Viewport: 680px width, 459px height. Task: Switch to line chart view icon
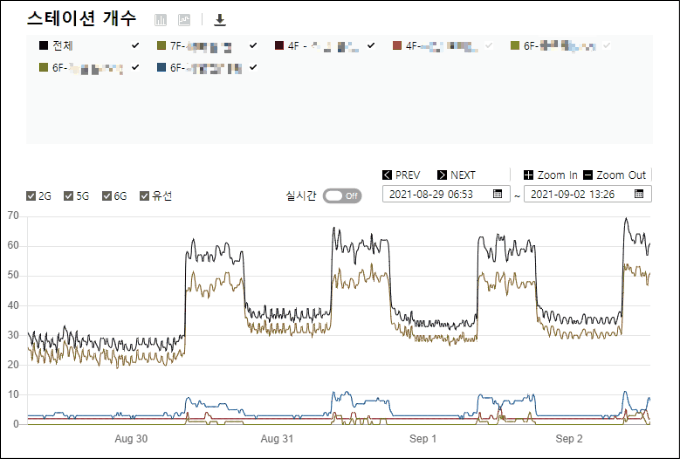[184, 20]
